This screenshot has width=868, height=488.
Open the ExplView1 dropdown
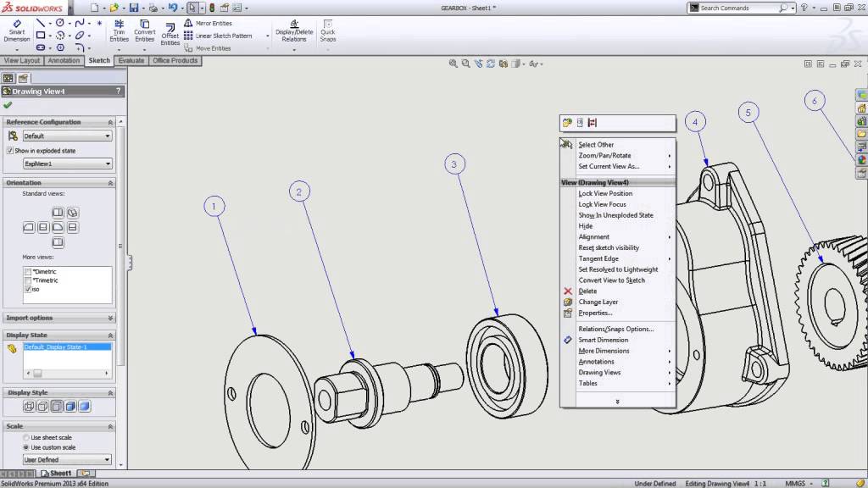click(x=68, y=164)
